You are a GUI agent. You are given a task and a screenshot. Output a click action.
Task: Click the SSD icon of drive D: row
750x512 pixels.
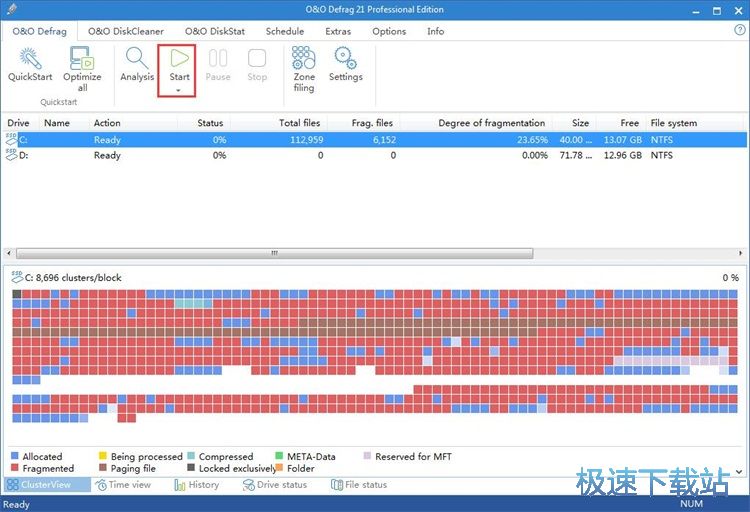(11, 154)
